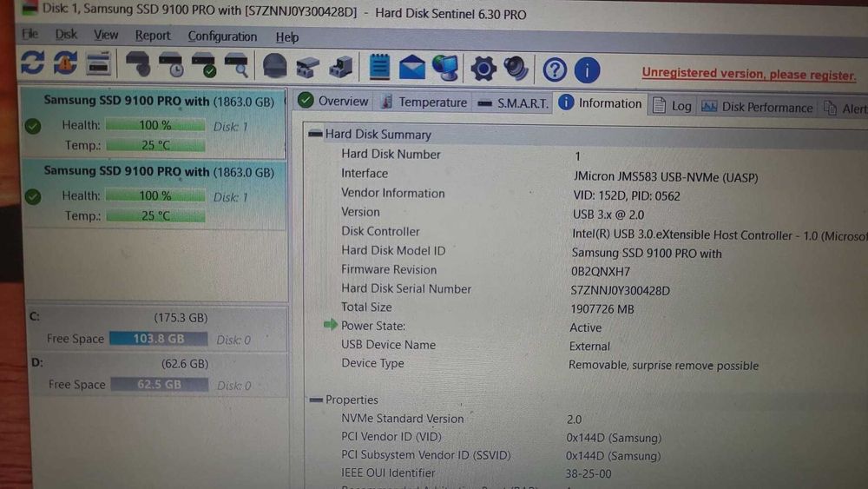Viewport: 868px width, 489px height.
Task: Click the globe and monitor toolbar icon
Action: [x=445, y=68]
